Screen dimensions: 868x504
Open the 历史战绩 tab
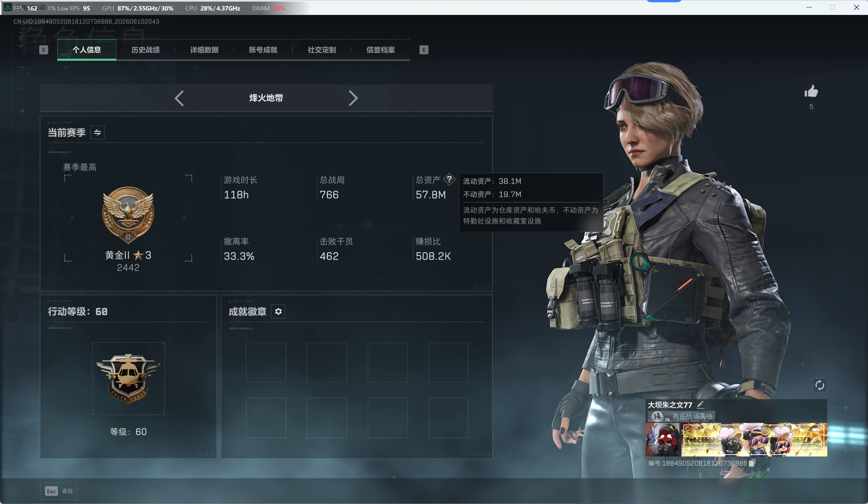pyautogui.click(x=146, y=50)
